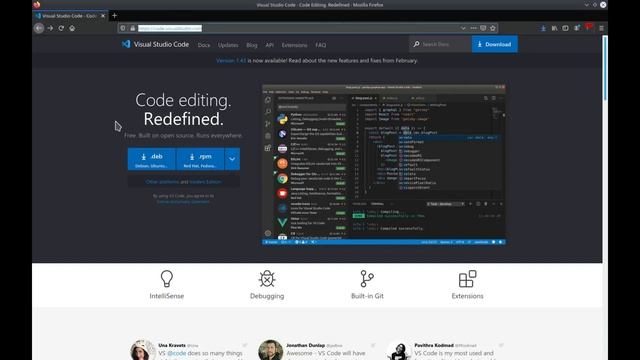Image resolution: width=640 pixels, height=360 pixels.
Task: Toggle the Firefox sidebar icon
Action: (x=565, y=28)
